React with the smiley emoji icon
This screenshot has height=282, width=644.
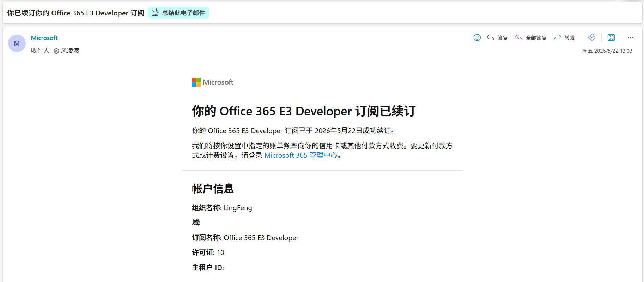(x=477, y=38)
